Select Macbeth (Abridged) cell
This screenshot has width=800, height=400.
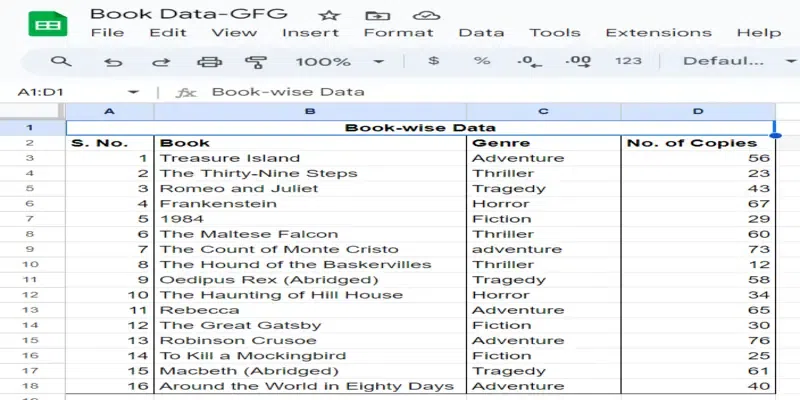tap(310, 371)
